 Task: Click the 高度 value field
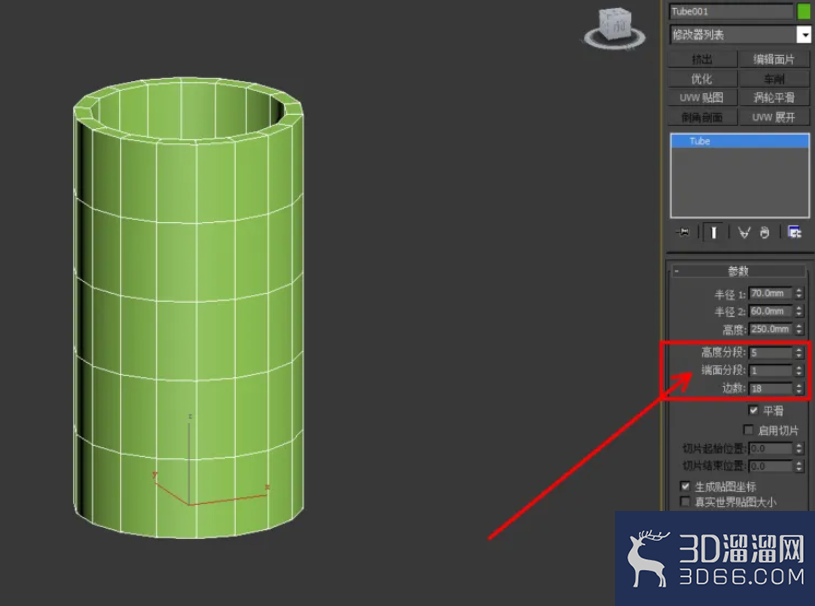click(770, 329)
